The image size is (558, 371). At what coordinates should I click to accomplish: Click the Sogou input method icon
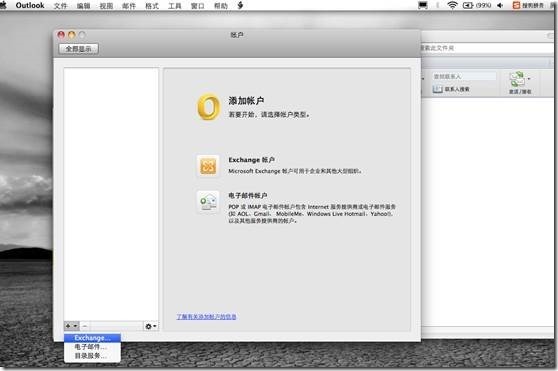point(516,5)
